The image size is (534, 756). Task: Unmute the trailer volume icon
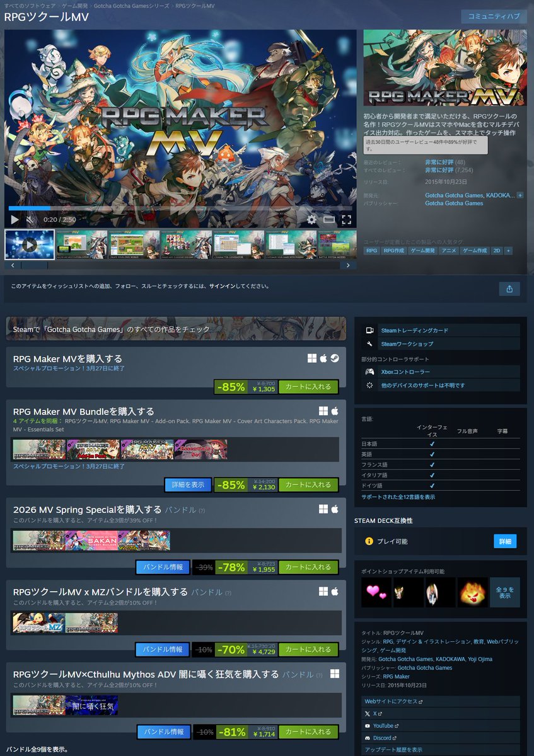coord(32,220)
